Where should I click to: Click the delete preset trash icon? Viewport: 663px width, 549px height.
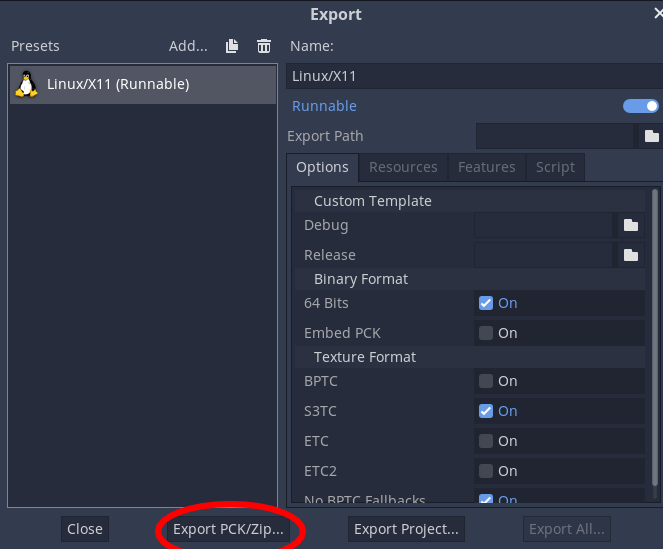coord(264,46)
